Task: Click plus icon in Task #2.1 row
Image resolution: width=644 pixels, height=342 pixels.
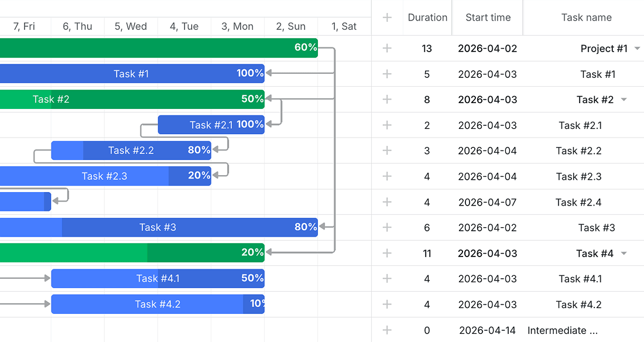Action: coord(387,125)
